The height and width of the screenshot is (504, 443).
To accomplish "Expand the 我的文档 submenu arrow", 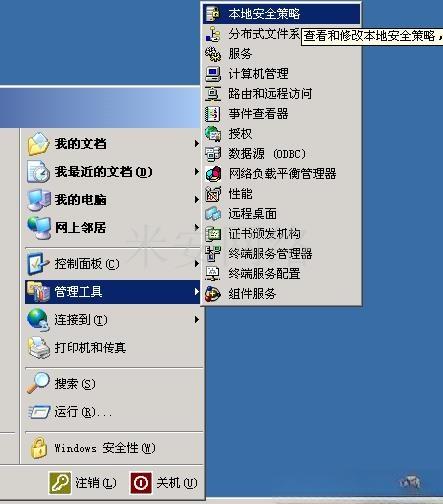I will tap(197, 144).
